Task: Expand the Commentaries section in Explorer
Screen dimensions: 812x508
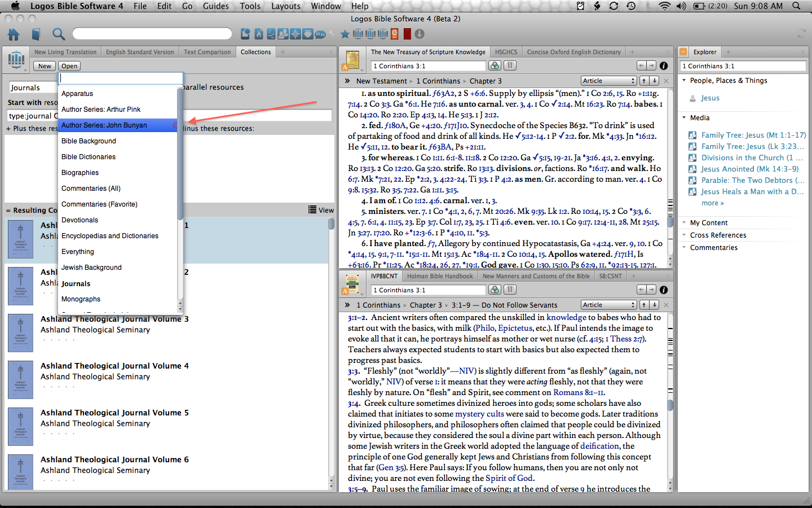Action: 684,248
